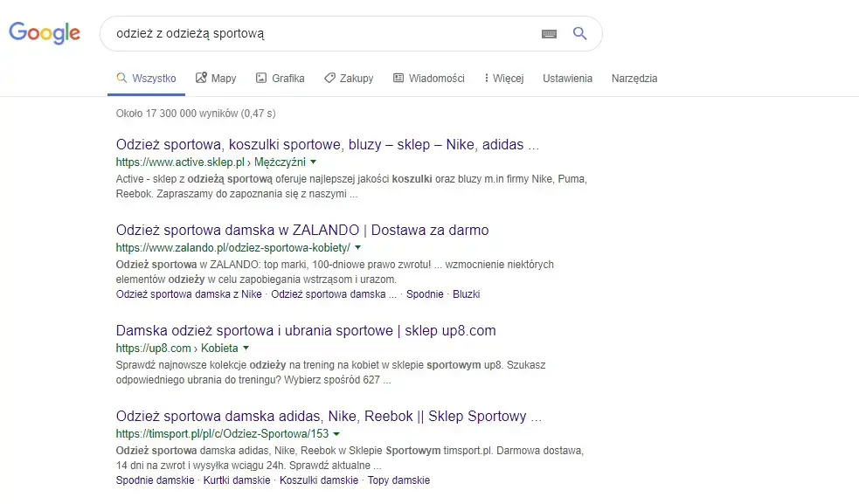Click inside the search query input field
Viewport: 859px width, 504px height.
coord(306,33)
